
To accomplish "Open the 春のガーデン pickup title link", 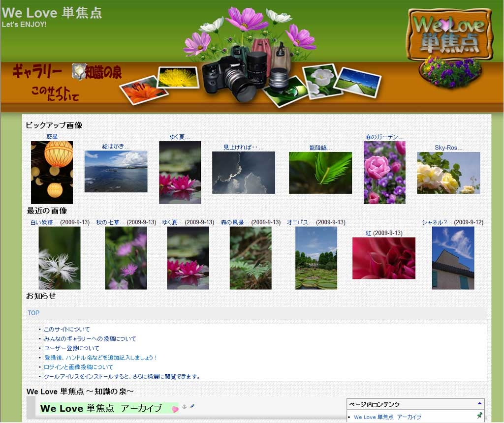I will coord(384,137).
